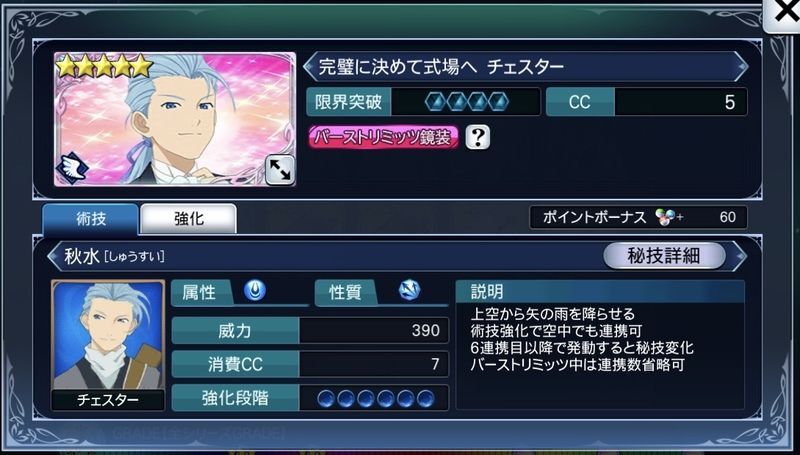Tap the 説明 description text panel
The image size is (800, 455).
point(600,345)
